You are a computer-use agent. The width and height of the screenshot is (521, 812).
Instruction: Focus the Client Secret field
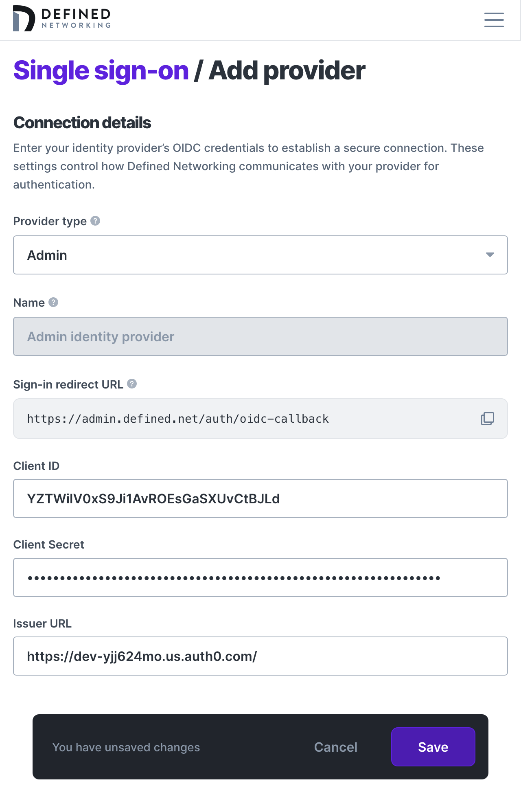(260, 577)
